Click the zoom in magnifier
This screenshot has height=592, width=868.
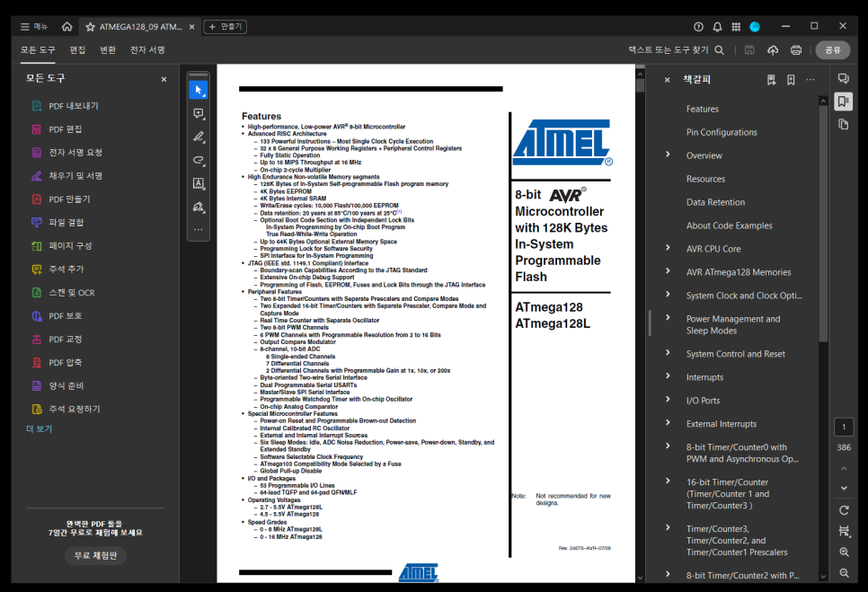844,552
